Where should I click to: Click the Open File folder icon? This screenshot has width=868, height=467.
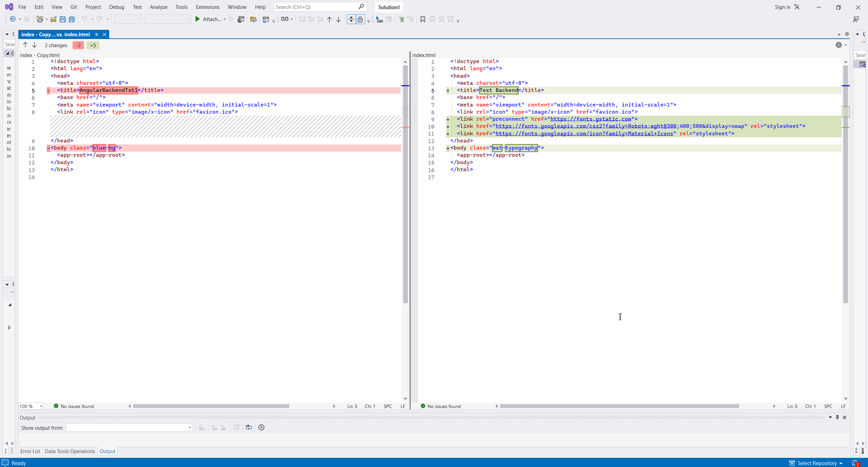(53, 19)
